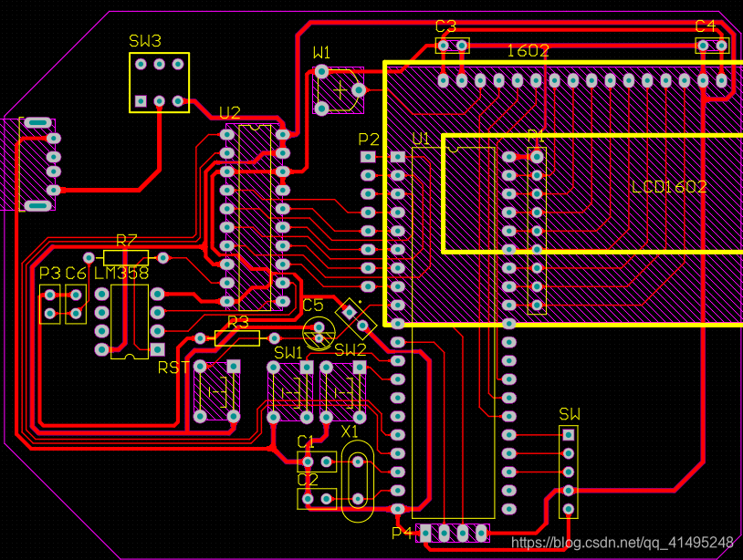Select the X1 crystal label
Image resolution: width=743 pixels, height=560 pixels.
350,431
